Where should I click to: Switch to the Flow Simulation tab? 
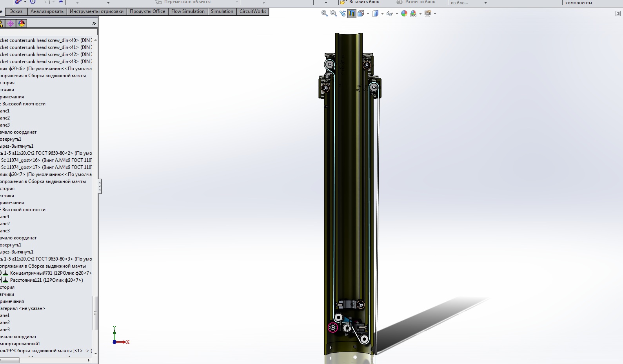pyautogui.click(x=188, y=11)
